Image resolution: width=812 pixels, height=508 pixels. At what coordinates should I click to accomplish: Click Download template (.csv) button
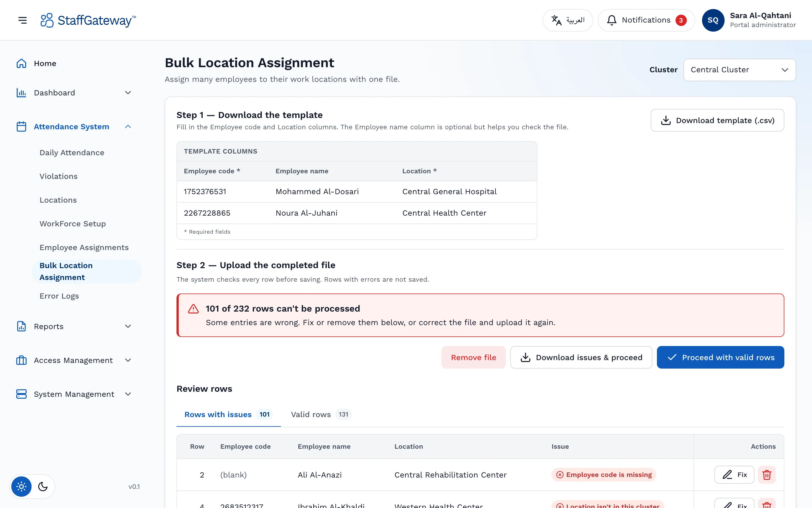(x=717, y=120)
